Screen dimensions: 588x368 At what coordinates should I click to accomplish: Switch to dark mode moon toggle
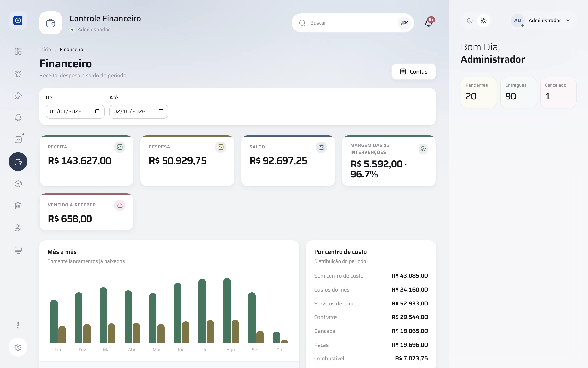pos(470,20)
